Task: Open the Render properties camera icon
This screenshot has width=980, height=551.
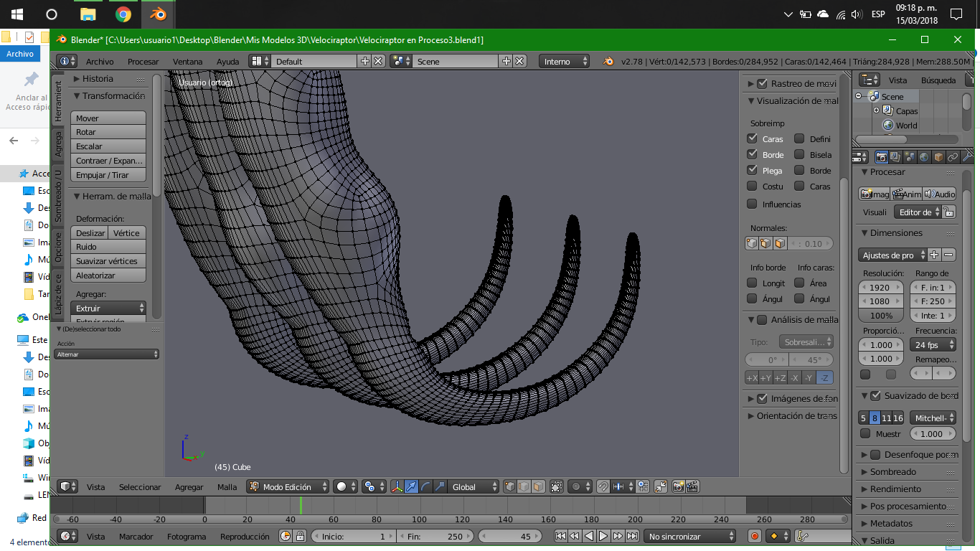Action: click(881, 156)
